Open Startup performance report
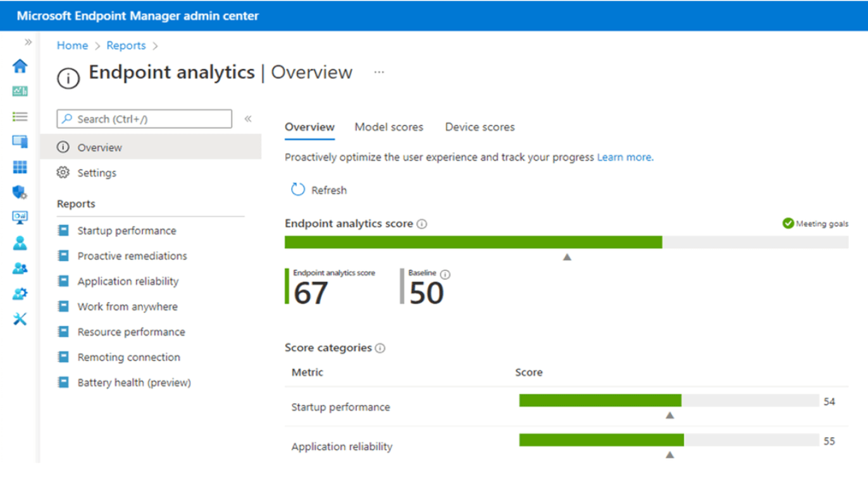Screen dimensions: 868x481 click(127, 231)
